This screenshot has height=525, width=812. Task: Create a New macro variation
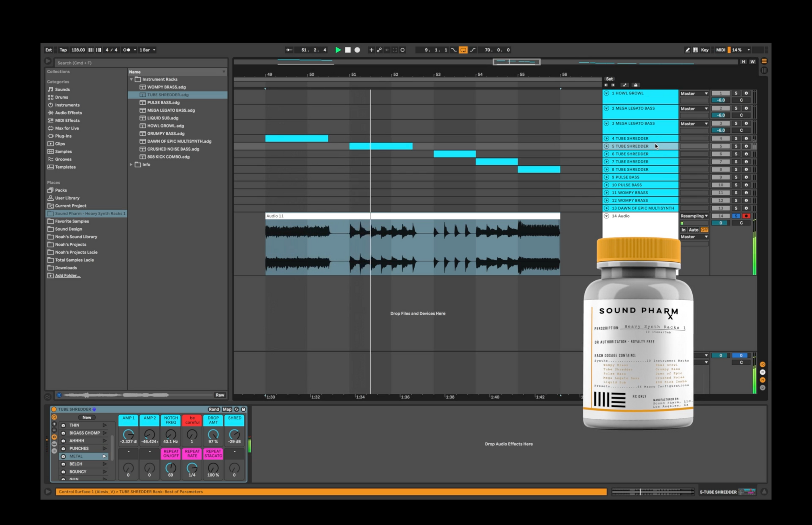pyautogui.click(x=87, y=418)
